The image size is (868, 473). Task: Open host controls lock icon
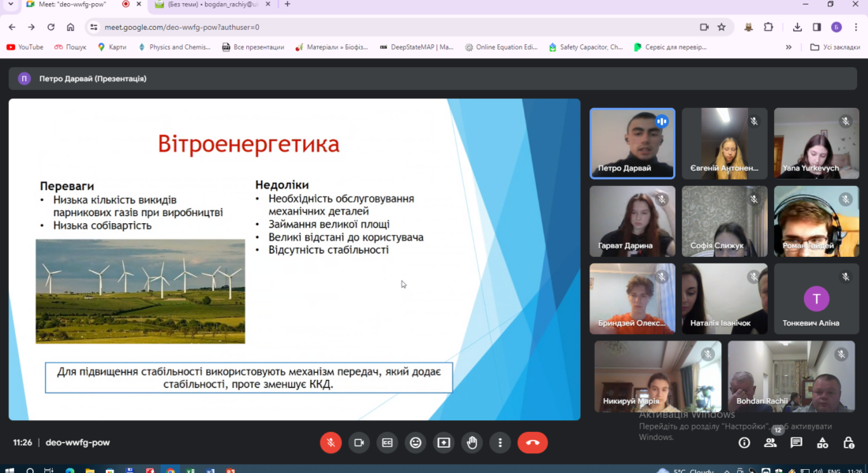point(849,443)
